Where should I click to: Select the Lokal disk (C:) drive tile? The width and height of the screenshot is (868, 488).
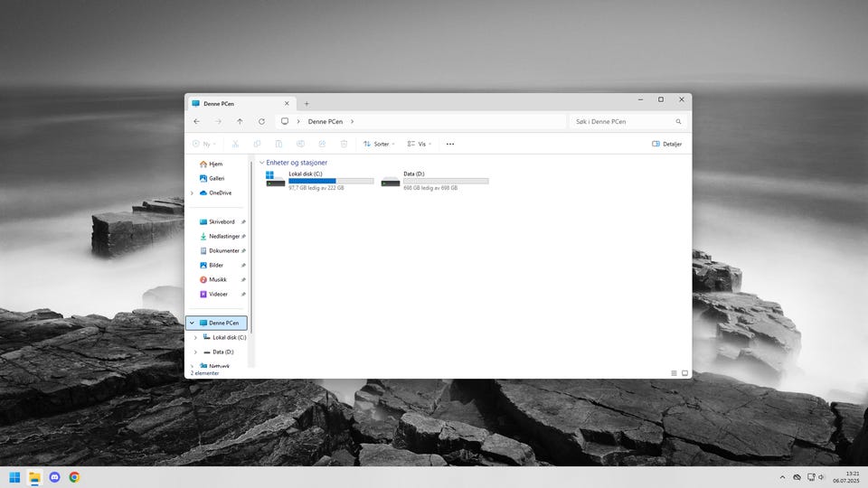click(x=320, y=181)
